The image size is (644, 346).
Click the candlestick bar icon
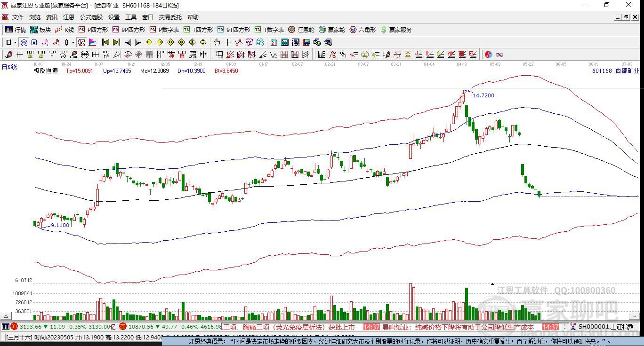click(67, 42)
